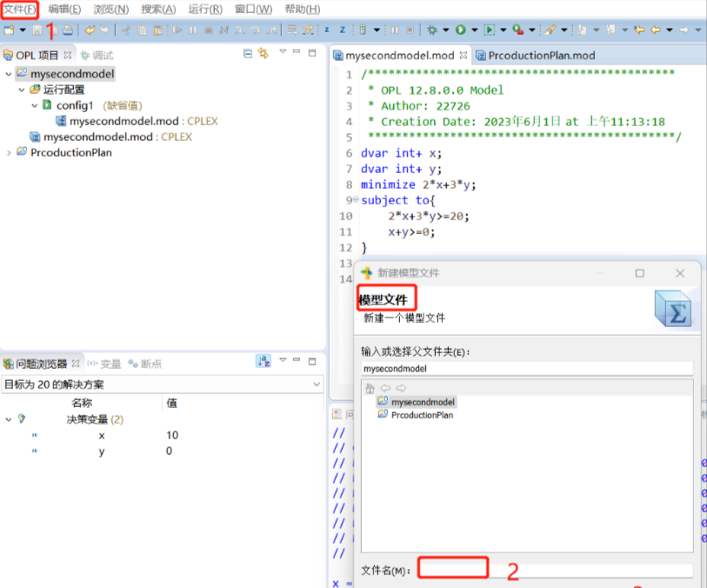Click the External Tools run icon

[517, 30]
